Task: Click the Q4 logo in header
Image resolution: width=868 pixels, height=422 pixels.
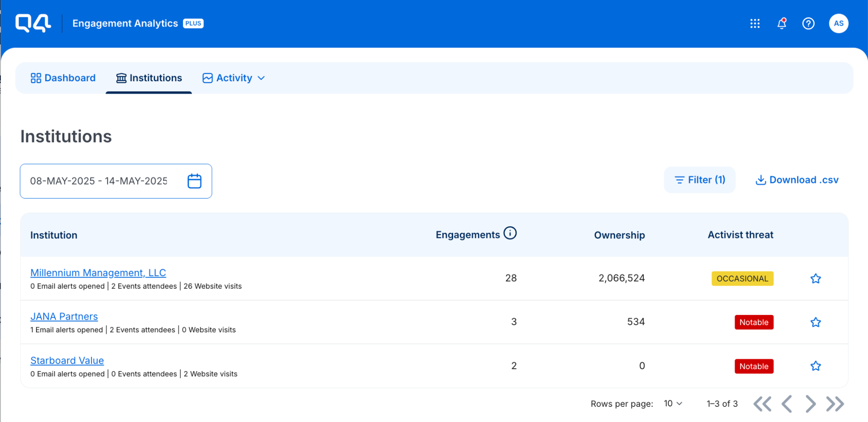Action: (33, 23)
